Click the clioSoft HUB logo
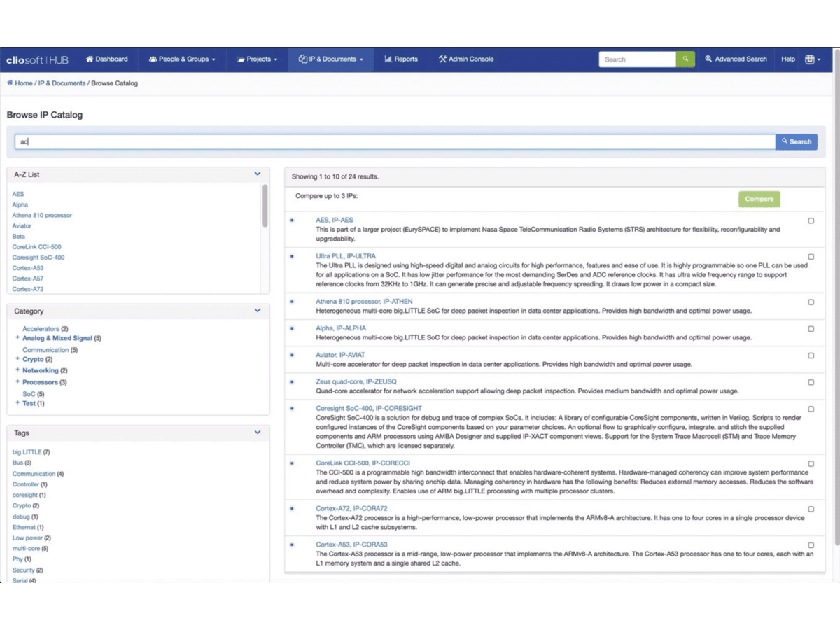 point(37,59)
